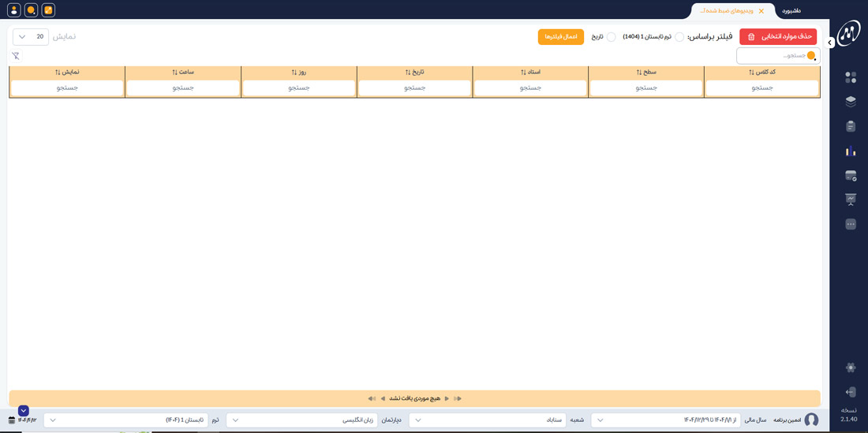Click the کد کلاس column search field

pyautogui.click(x=761, y=88)
